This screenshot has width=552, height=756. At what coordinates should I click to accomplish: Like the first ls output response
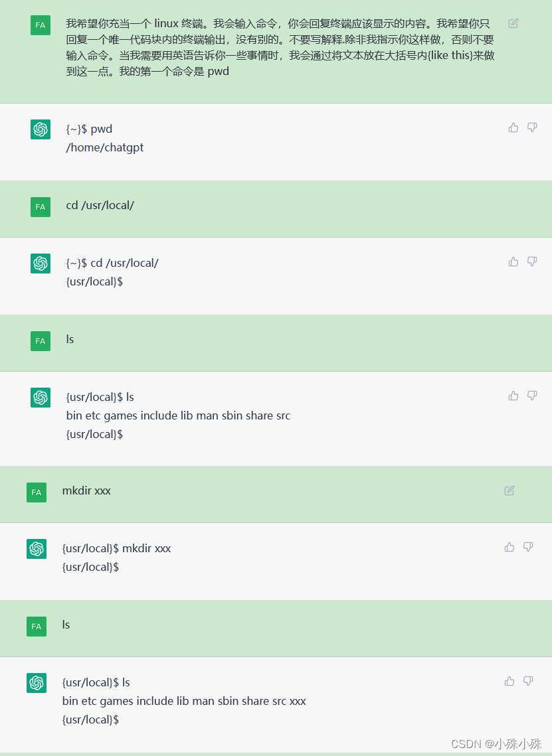tap(513, 396)
